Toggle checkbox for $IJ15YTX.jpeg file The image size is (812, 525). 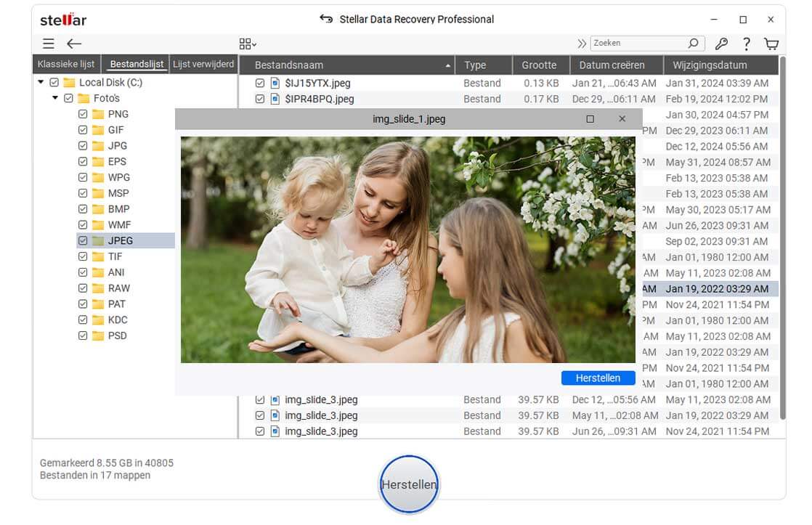tap(260, 84)
